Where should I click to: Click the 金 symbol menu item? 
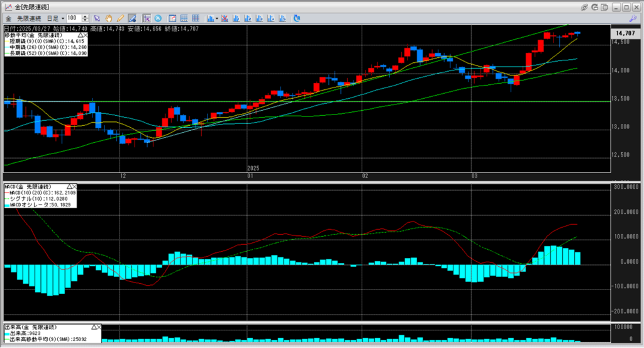pyautogui.click(x=9, y=18)
